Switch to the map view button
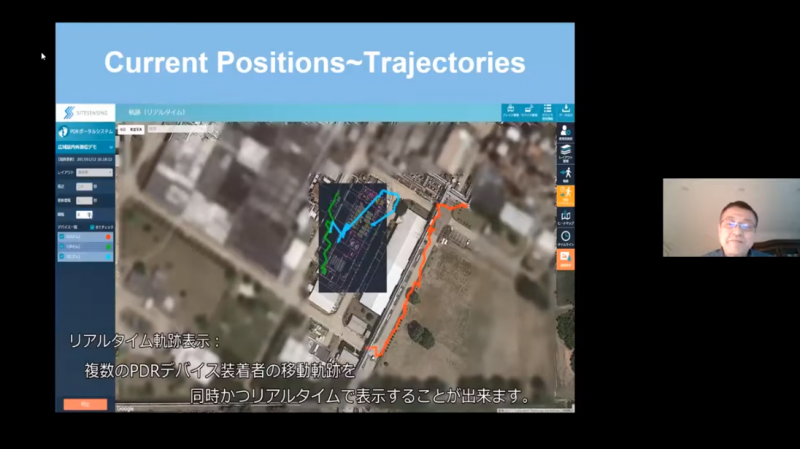 coord(122,130)
